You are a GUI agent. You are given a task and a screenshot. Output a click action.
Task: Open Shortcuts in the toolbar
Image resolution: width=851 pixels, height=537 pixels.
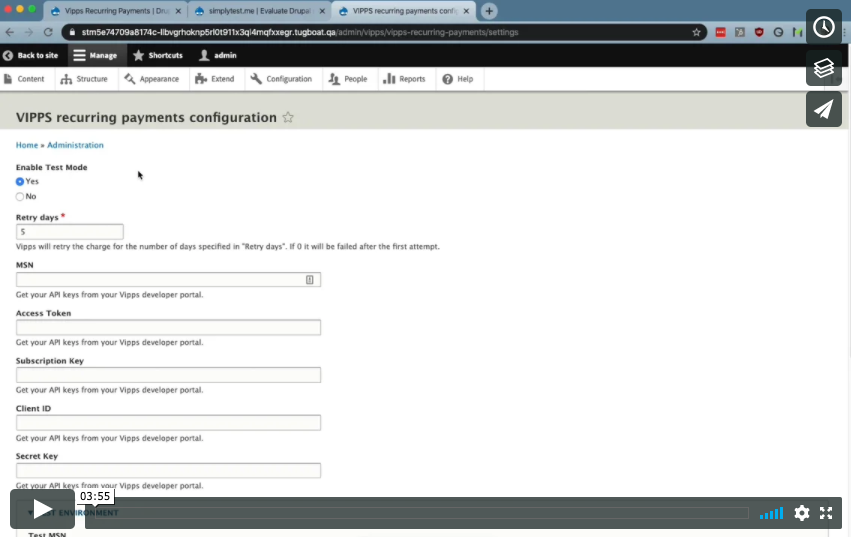tap(158, 55)
